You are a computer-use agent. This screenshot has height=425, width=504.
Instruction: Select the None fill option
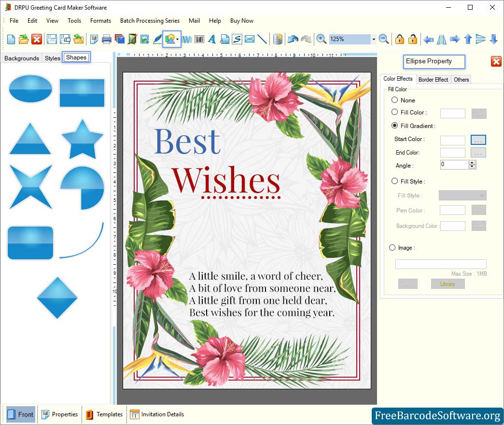tap(395, 100)
